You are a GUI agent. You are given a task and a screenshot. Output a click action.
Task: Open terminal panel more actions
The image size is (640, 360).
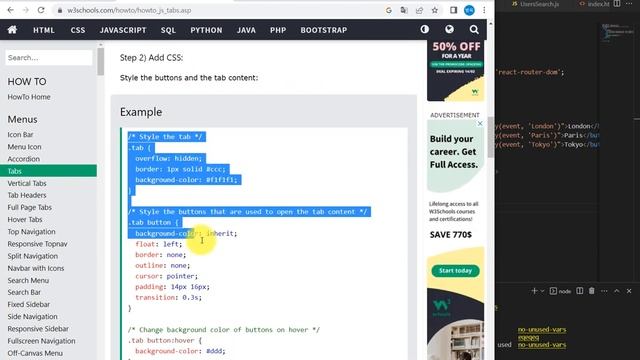604,291
